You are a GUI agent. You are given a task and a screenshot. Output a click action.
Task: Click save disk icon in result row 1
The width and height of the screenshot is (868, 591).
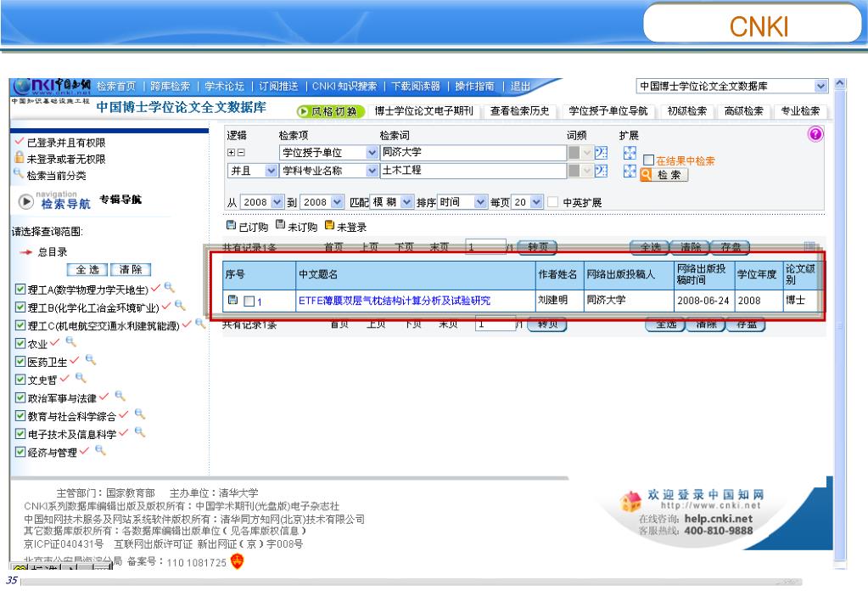233,300
